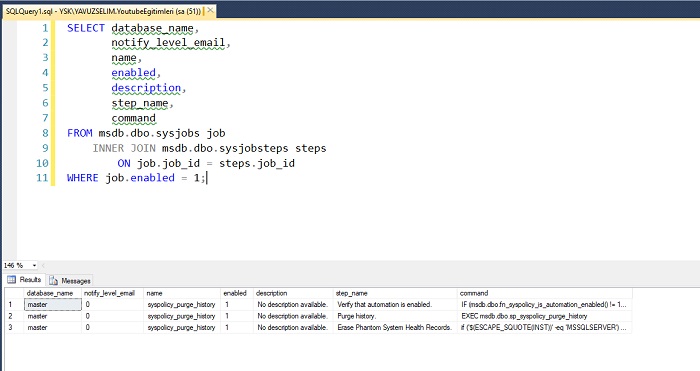Click syspolicy_purge_history name in row 1
700x371 pixels.
click(182, 304)
